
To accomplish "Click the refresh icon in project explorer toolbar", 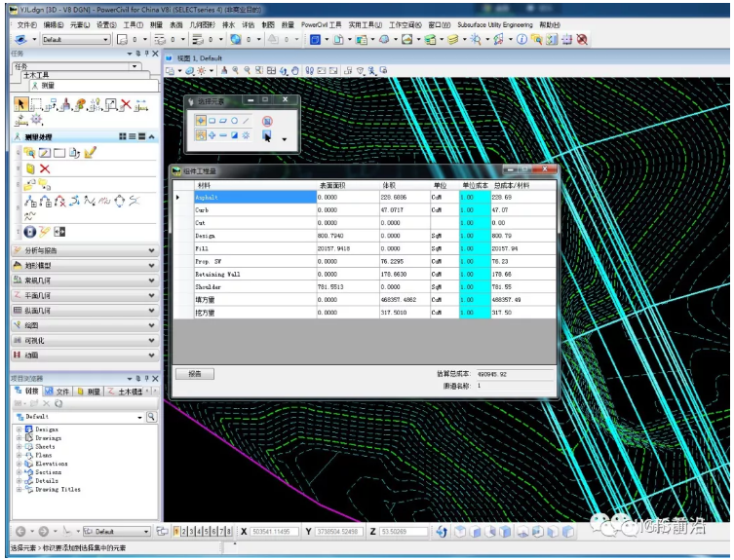I will point(58,403).
